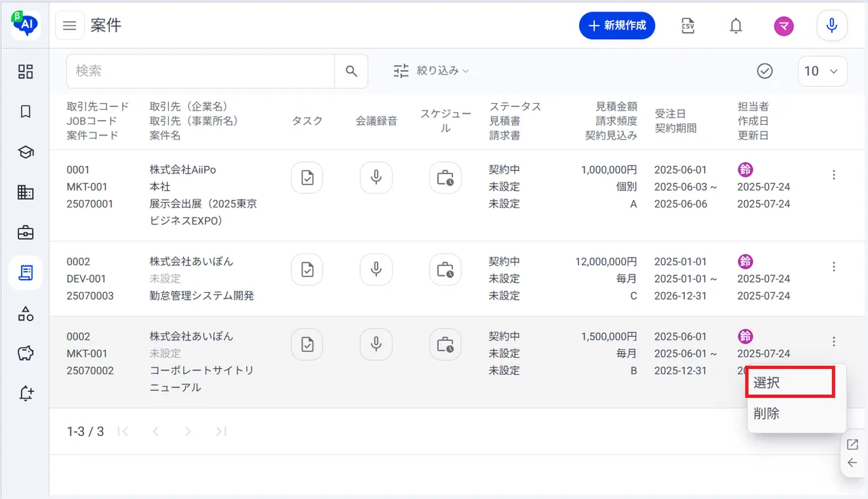Open the bell-plus sidebar icon
This screenshot has height=499, width=868.
(x=26, y=393)
